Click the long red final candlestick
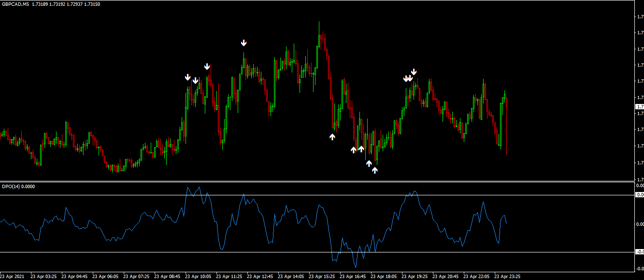Viewport: 644px width, 280px height. (506, 126)
